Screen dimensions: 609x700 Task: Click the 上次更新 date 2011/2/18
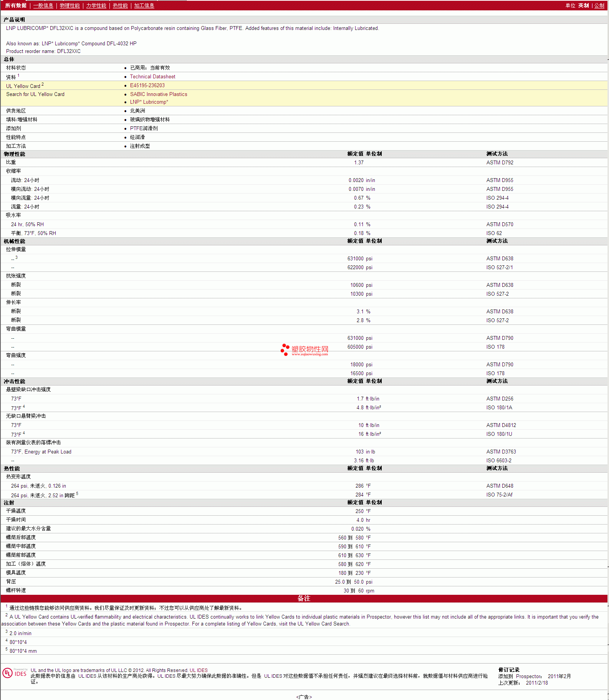click(x=537, y=683)
